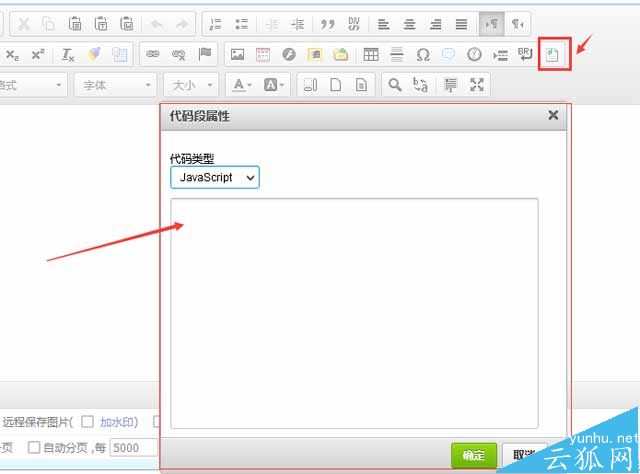Viewport: 640px width, 474px height.
Task: Open the background color dropdown
Action: [x=274, y=85]
